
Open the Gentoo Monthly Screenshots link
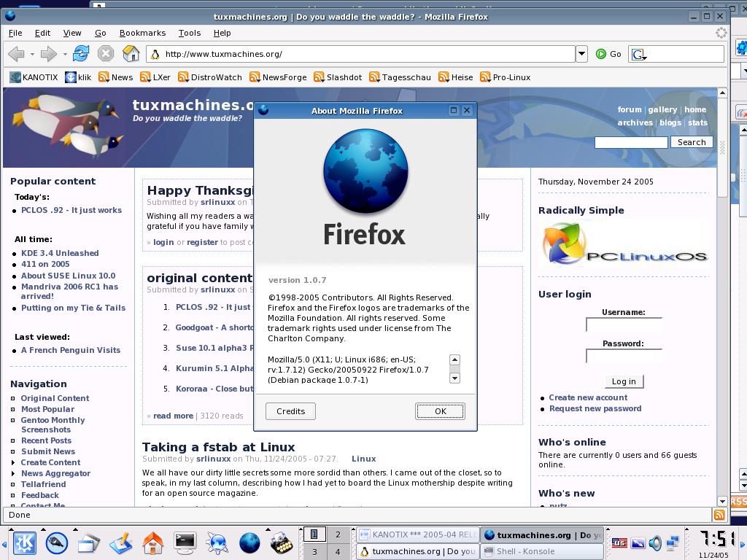click(x=53, y=425)
